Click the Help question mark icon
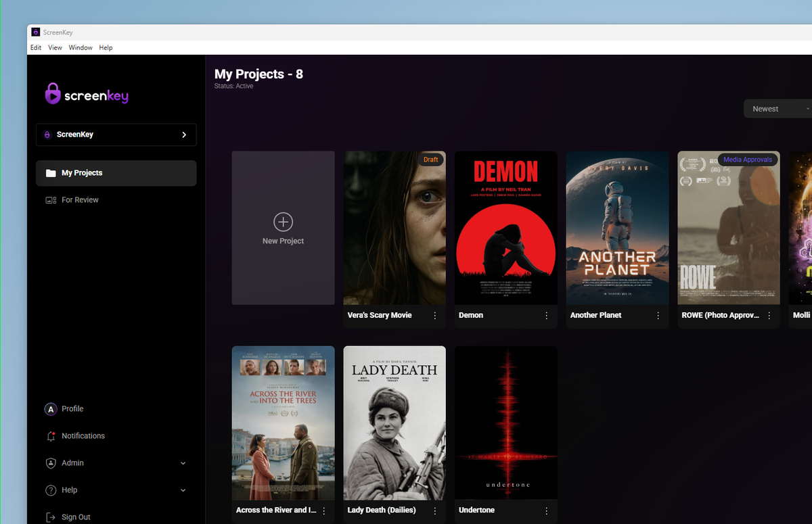Image resolution: width=812 pixels, height=524 pixels. [51, 490]
